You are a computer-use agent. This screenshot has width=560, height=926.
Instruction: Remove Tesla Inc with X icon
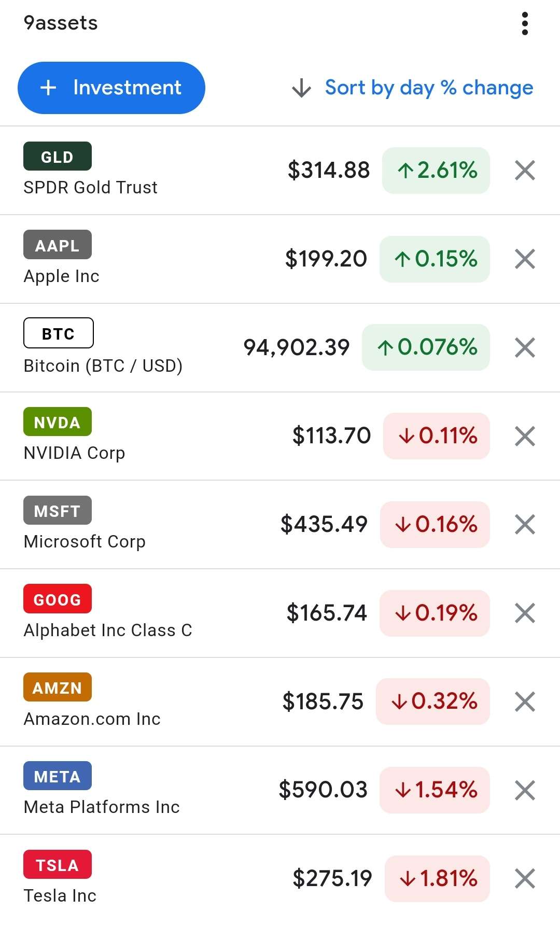(525, 879)
